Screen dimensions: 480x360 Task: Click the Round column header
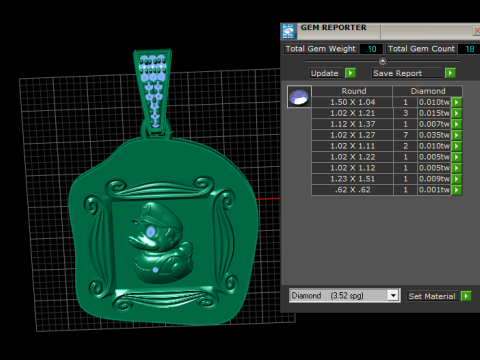352,91
